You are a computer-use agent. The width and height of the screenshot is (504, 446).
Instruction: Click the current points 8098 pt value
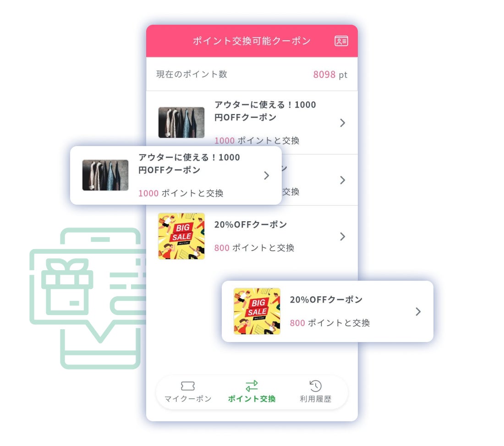coord(330,75)
